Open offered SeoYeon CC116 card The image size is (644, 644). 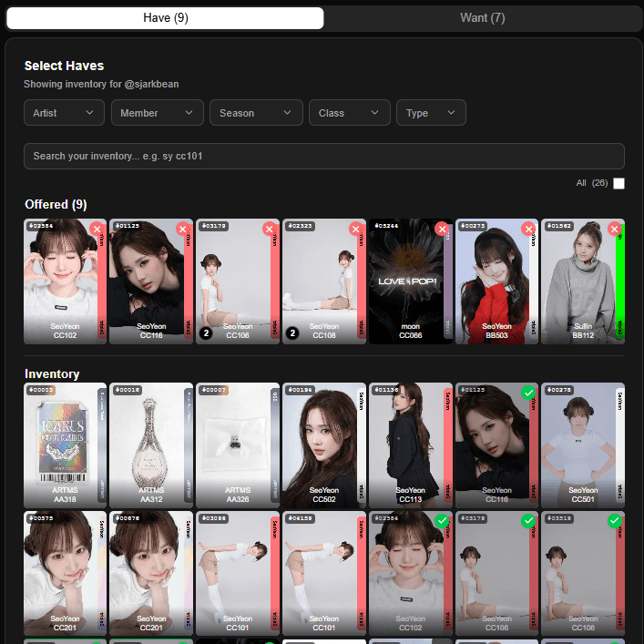(151, 281)
